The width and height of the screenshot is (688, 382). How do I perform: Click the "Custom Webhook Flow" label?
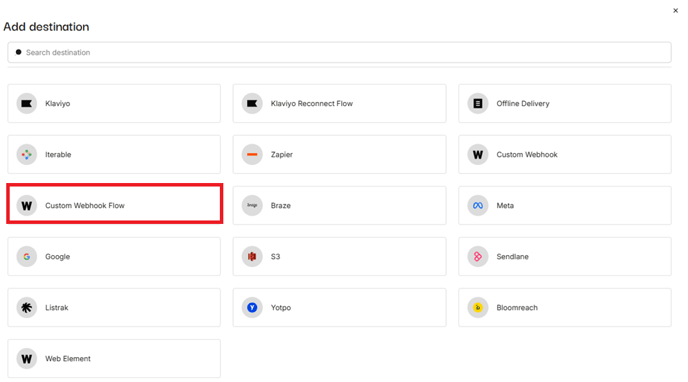[85, 205]
